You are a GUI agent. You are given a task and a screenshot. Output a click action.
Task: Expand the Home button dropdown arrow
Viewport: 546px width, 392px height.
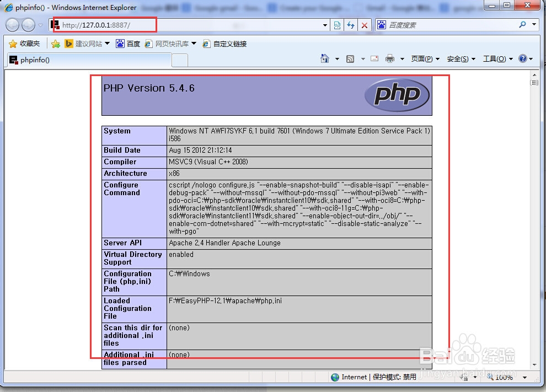(337, 58)
